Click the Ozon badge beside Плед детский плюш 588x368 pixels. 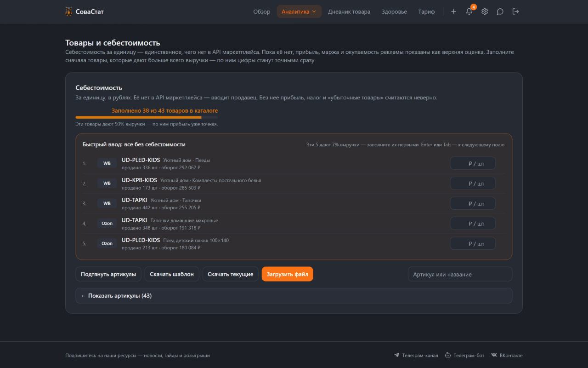pyautogui.click(x=107, y=243)
